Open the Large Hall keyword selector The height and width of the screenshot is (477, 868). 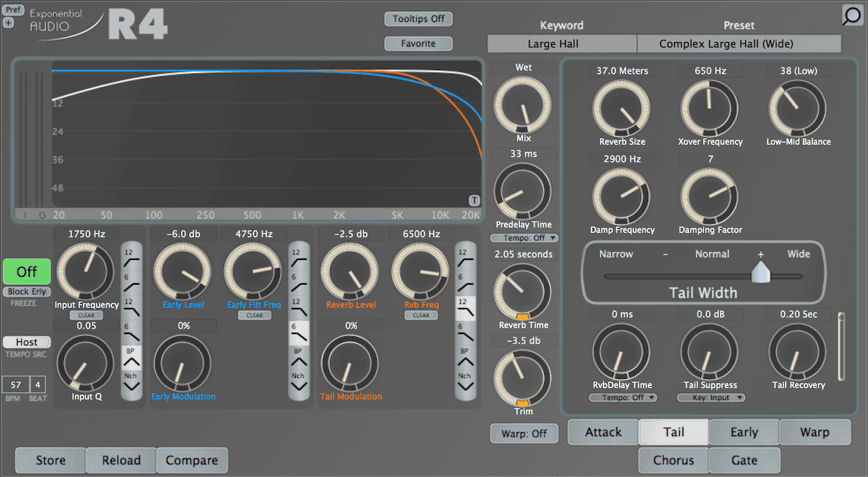click(562, 44)
